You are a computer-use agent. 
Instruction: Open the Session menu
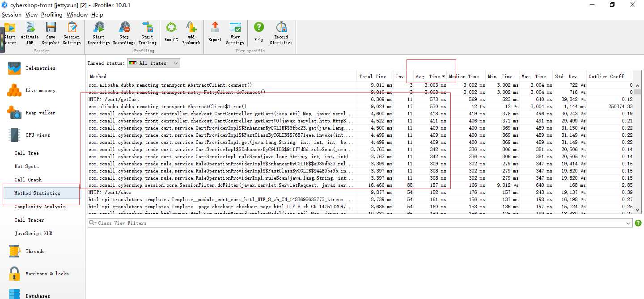click(x=12, y=15)
